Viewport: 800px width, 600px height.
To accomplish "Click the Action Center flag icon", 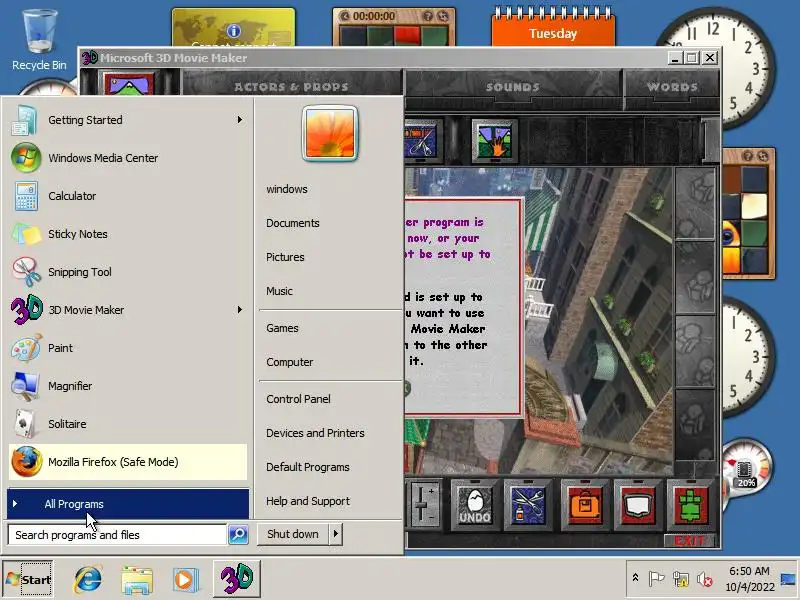I will [656, 579].
